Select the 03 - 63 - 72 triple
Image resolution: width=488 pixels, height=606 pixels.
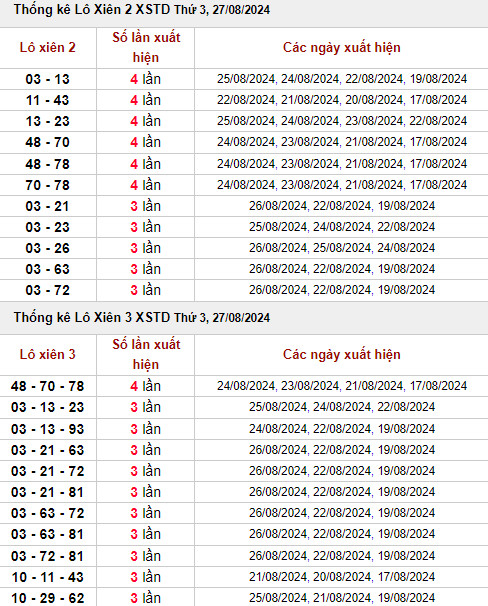48,513
